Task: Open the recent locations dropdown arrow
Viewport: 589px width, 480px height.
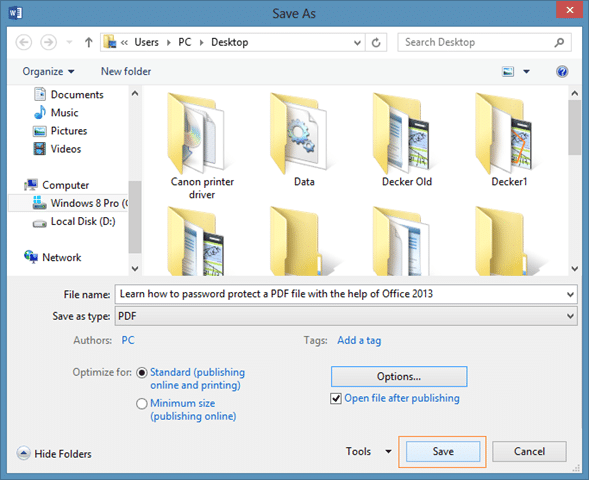Action: point(69,42)
